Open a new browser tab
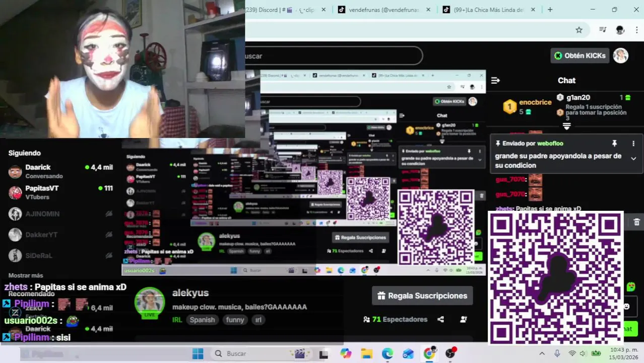Image resolution: width=644 pixels, height=363 pixels. coord(550,10)
